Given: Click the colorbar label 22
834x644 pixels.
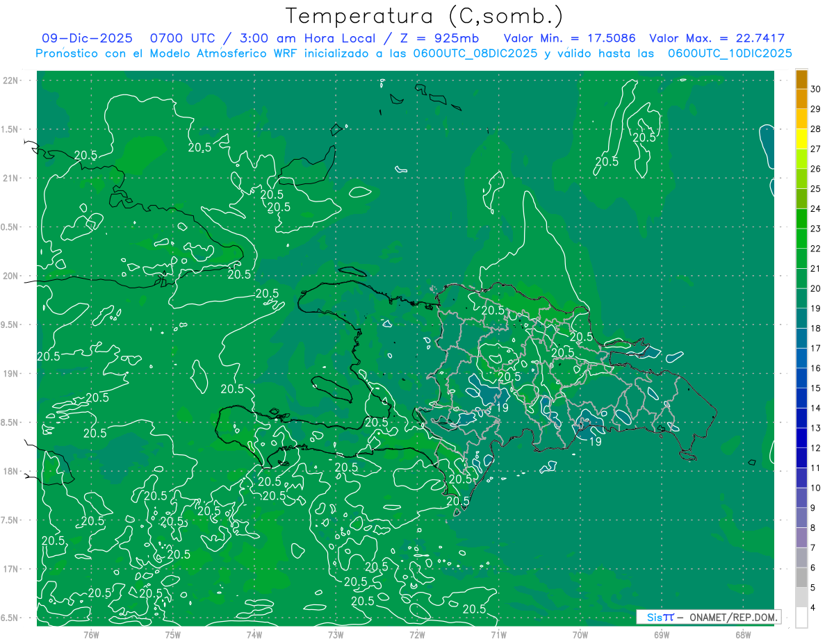Looking at the screenshot, I should pos(816,249).
